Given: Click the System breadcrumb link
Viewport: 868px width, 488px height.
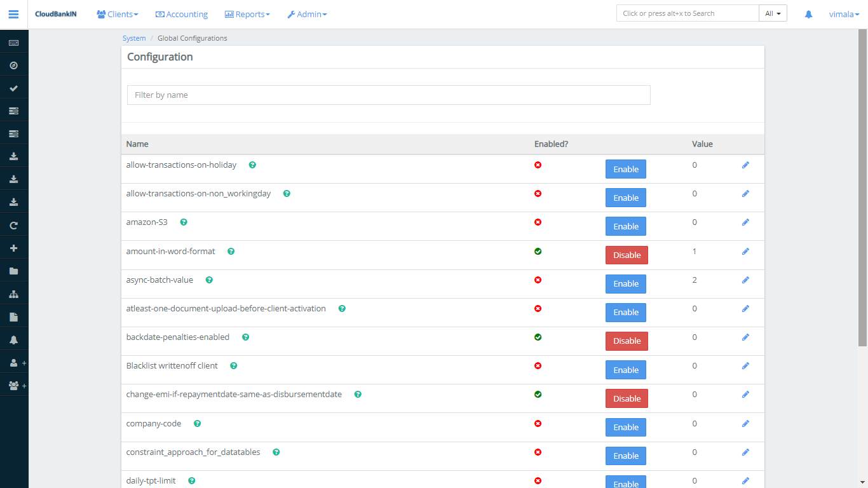Looking at the screenshot, I should (134, 38).
